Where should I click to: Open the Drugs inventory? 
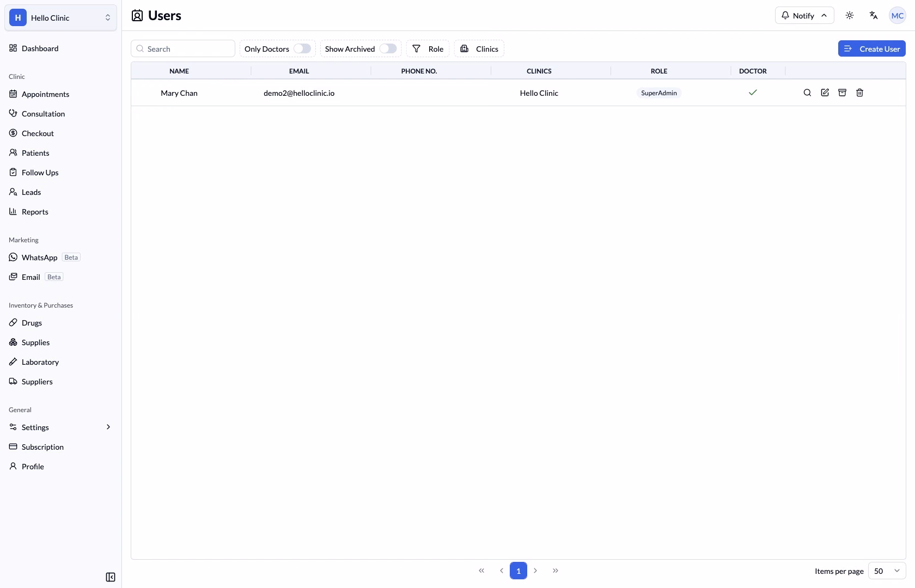coord(61,323)
